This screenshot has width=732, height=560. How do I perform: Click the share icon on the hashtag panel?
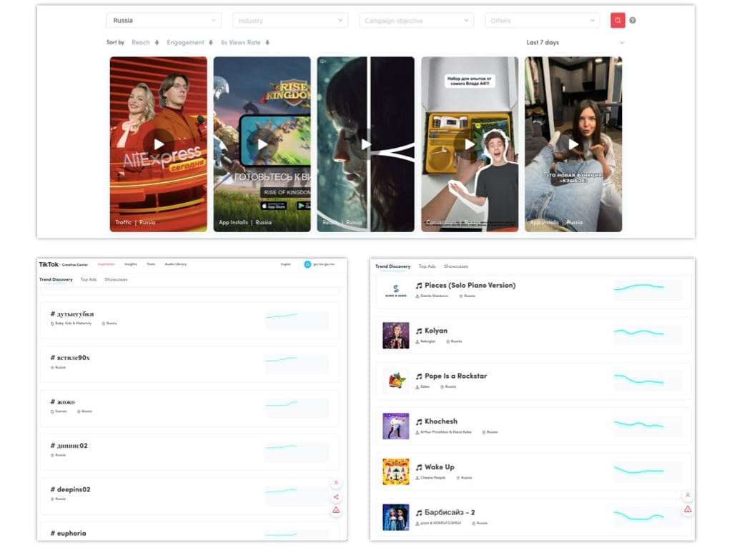(336, 496)
